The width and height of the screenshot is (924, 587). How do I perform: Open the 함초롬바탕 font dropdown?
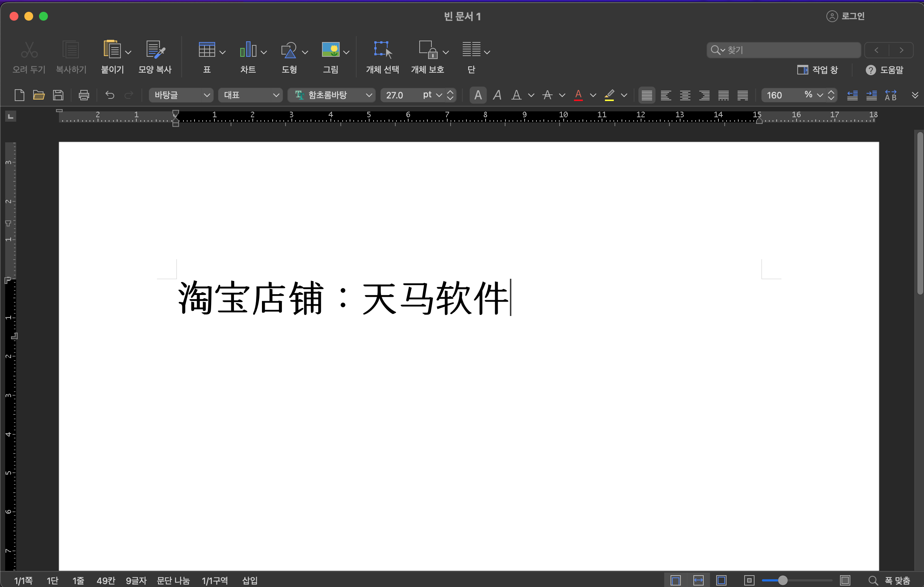(331, 95)
